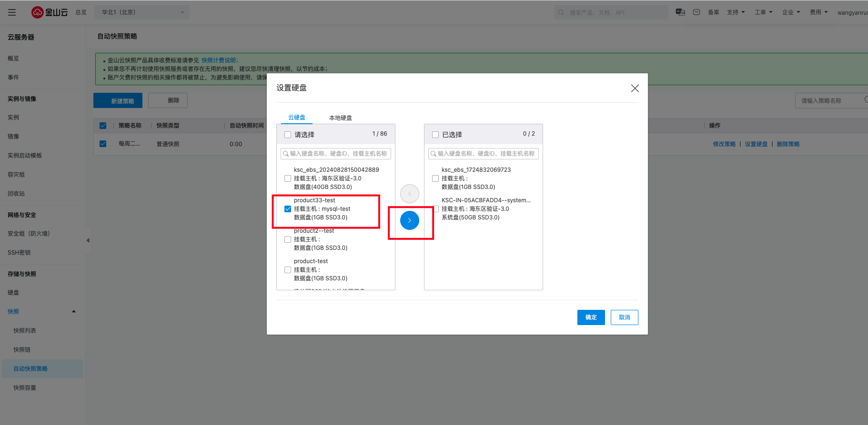Close the 设置硬盘 dialog
This screenshot has width=868, height=425.
[x=635, y=89]
